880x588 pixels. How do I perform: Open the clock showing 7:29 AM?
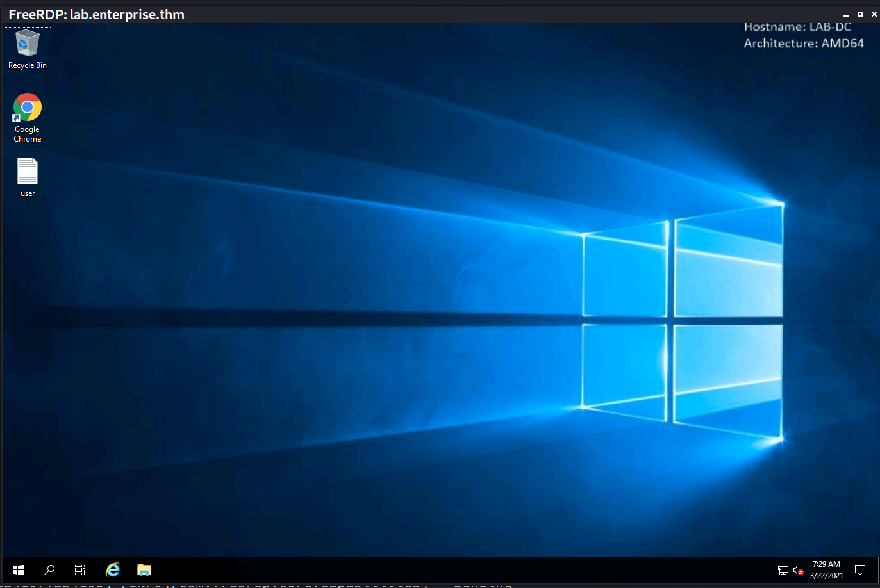click(826, 564)
